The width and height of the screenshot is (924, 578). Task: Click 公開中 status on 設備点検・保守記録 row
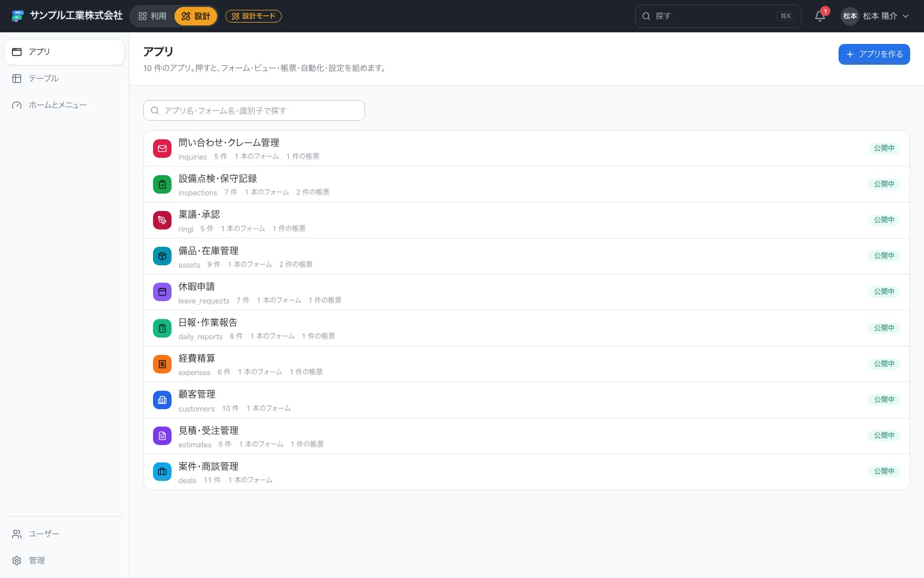(x=884, y=184)
